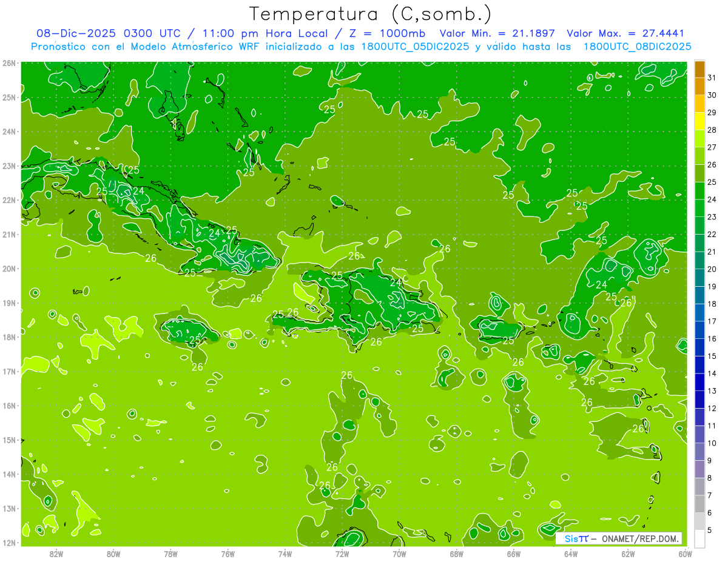Pick the white swatch below 5 on color bar
The height and width of the screenshot is (562, 728).
(699, 538)
